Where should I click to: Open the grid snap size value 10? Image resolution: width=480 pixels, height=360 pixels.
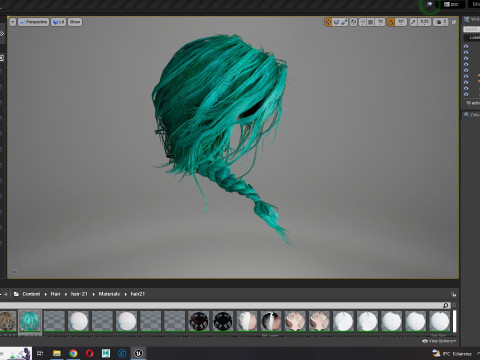pyautogui.click(x=380, y=22)
